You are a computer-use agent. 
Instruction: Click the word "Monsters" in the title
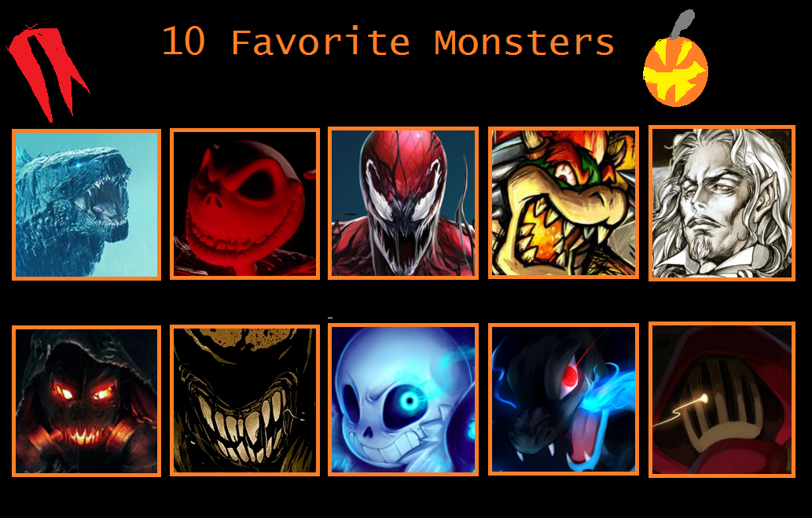pos(524,42)
